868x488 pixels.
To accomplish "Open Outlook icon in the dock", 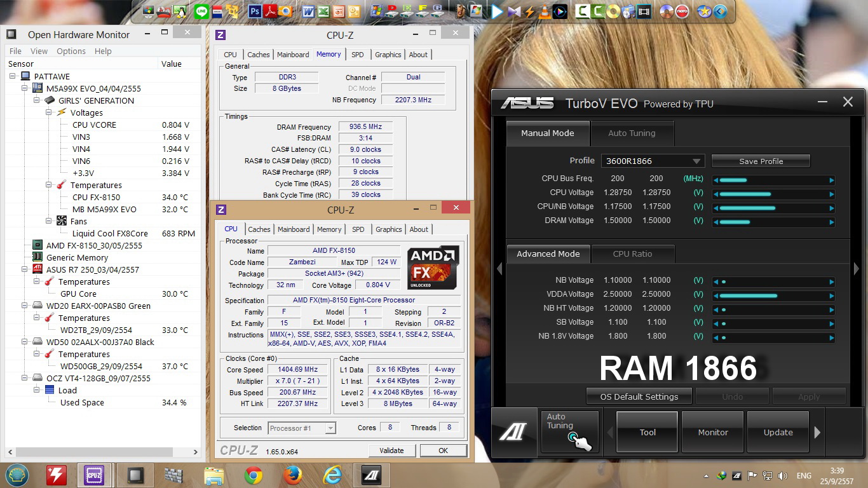I will [354, 11].
